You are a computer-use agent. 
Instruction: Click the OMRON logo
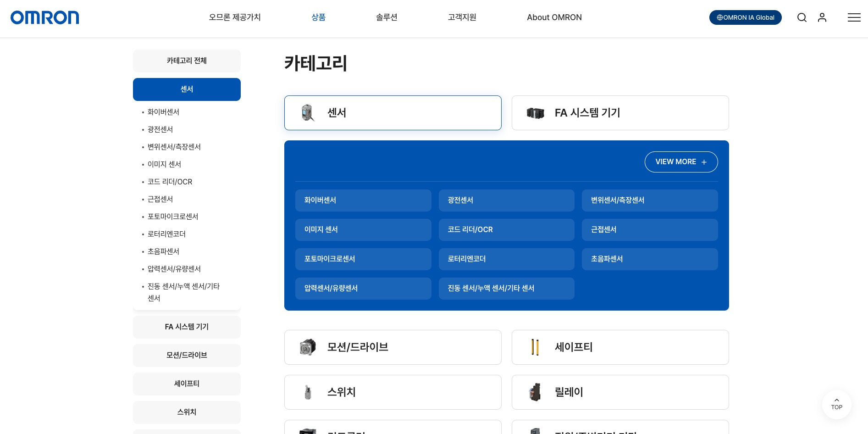point(44,17)
